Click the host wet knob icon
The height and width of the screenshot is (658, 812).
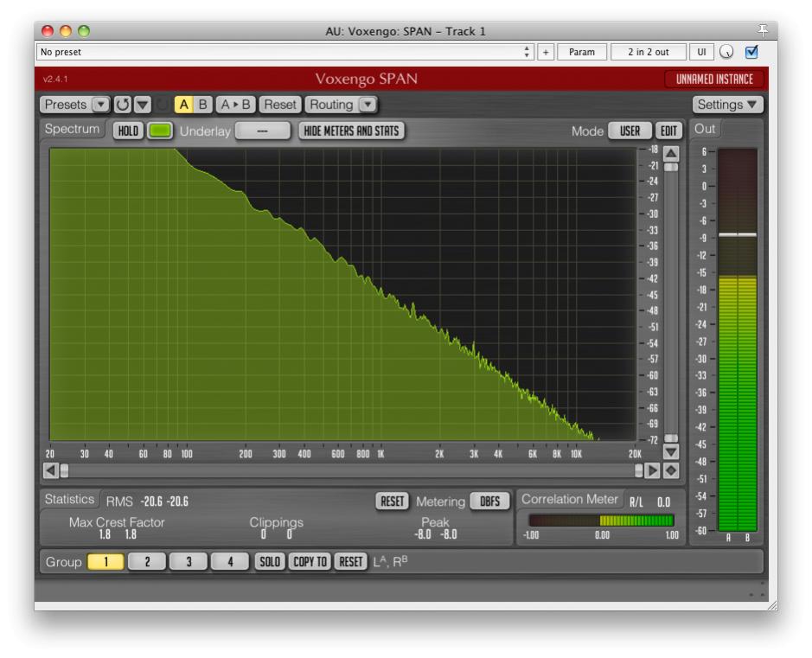click(726, 52)
